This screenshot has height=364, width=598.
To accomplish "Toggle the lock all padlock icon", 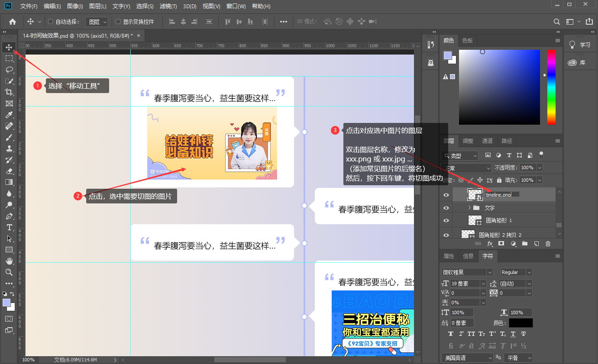I will [499, 180].
